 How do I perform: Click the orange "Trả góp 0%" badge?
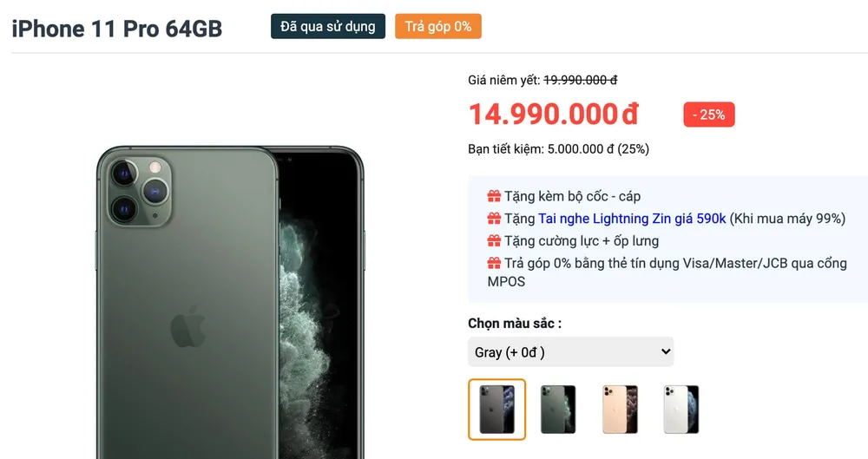pyautogui.click(x=438, y=27)
